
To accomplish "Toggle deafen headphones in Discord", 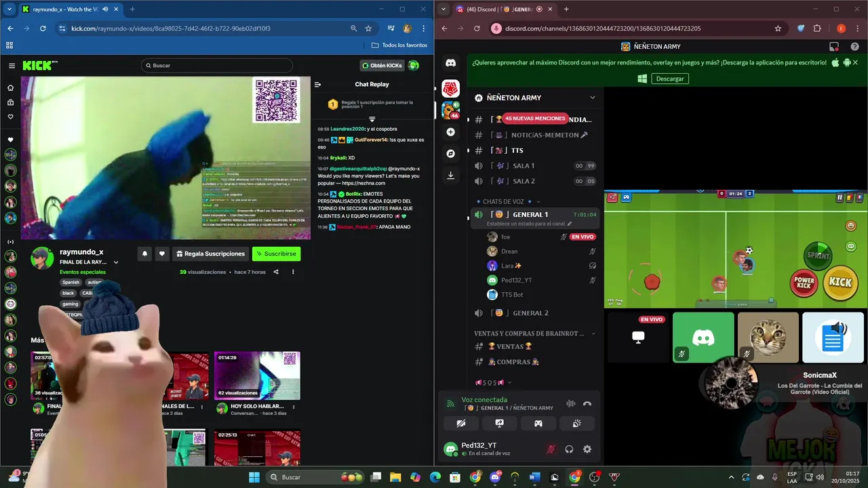I will pos(569,449).
